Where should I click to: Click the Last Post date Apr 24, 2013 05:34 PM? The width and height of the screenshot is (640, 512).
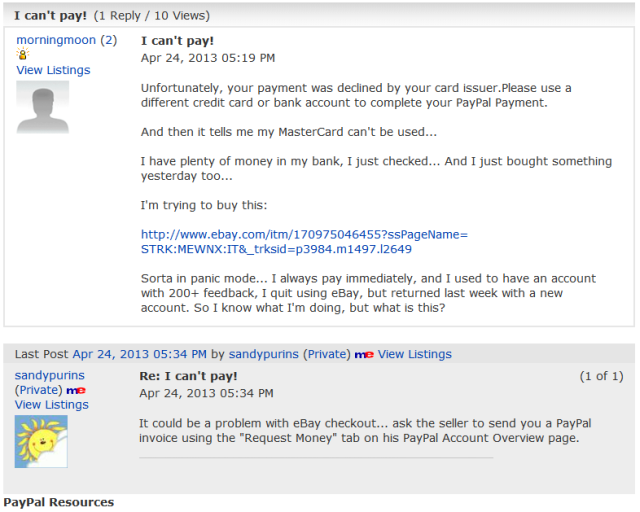click(139, 354)
